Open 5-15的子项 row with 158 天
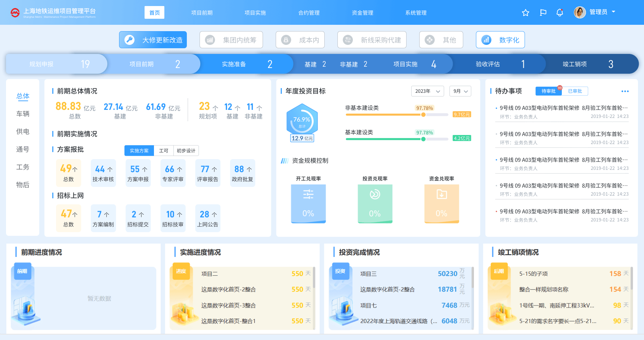Viewport: 644px width, 340px height. tap(574, 274)
